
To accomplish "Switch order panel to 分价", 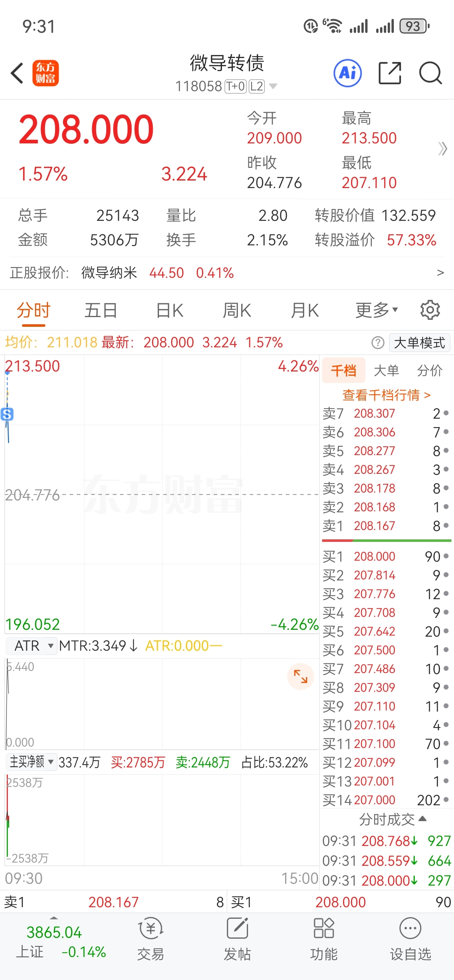I will 429,370.
